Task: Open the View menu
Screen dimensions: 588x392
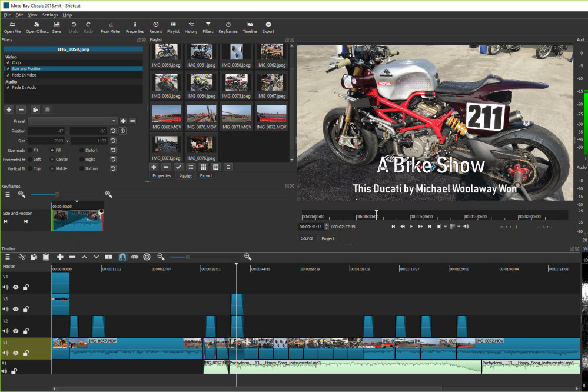Action: [32, 15]
